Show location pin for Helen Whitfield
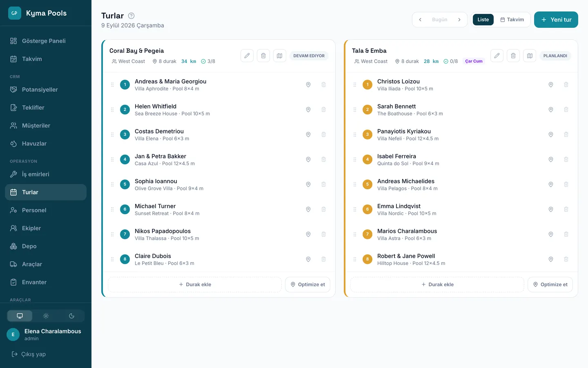The height and width of the screenshot is (368, 588). tap(308, 110)
